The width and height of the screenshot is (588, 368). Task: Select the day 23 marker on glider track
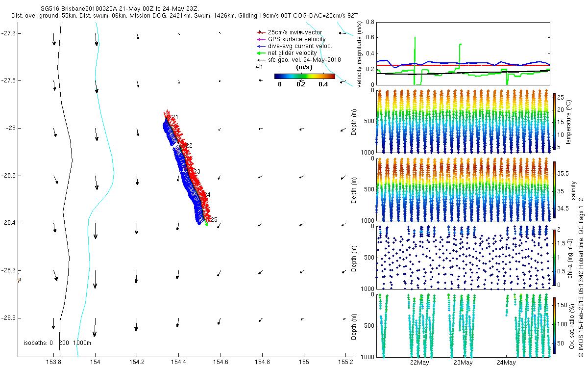pyautogui.click(x=197, y=172)
